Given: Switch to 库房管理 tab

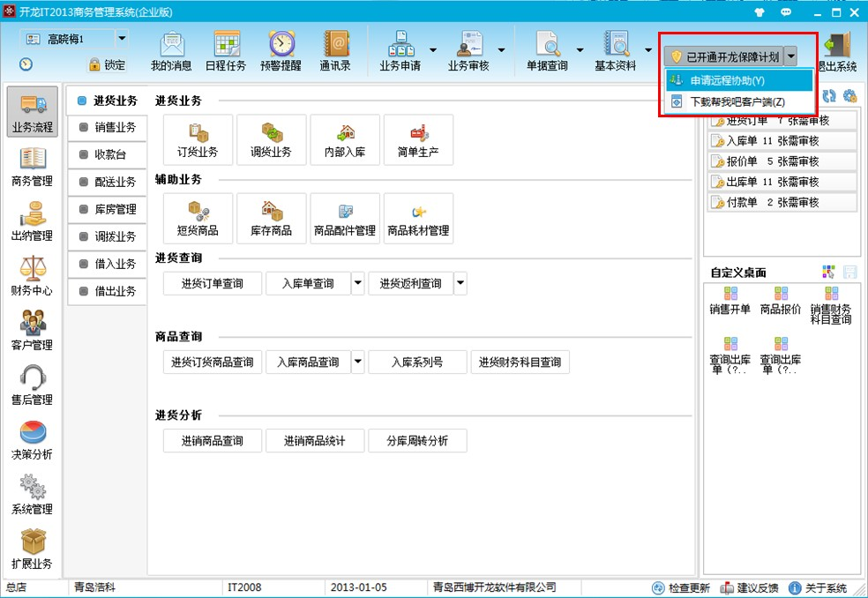Looking at the screenshot, I should coord(108,209).
